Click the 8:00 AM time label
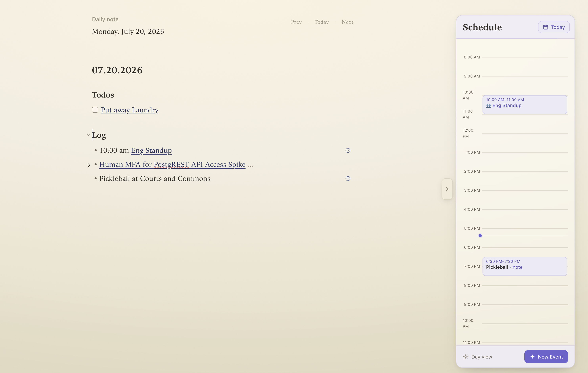Viewport: 588px width, 373px height. click(472, 57)
